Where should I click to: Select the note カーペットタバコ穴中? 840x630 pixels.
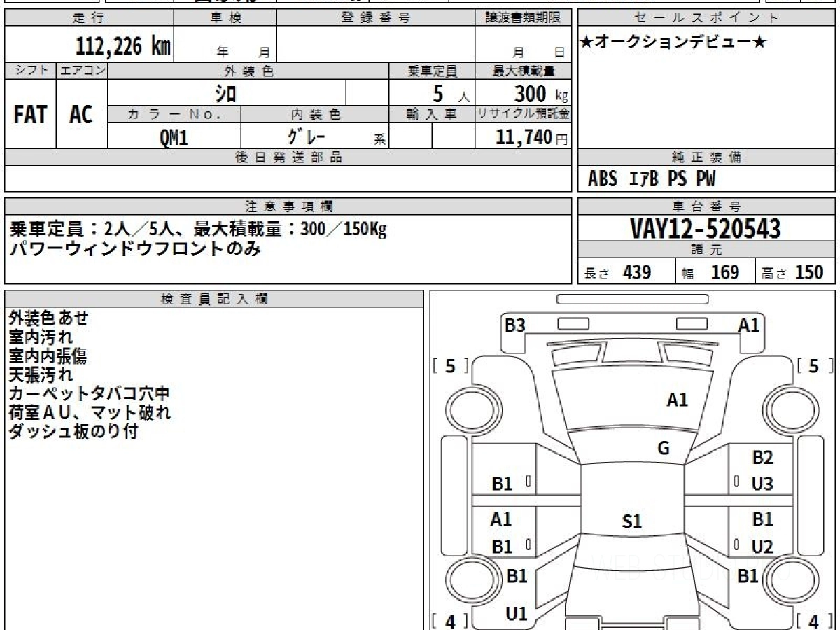[x=90, y=394]
